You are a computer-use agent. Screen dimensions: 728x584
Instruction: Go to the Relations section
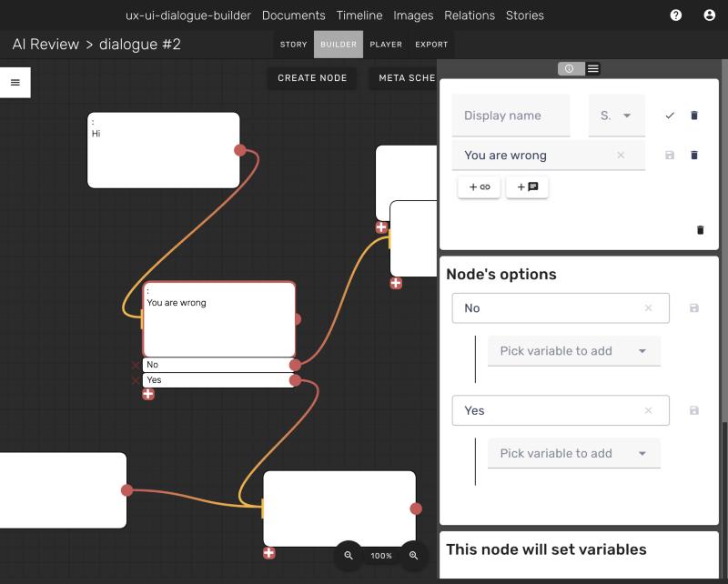(470, 15)
